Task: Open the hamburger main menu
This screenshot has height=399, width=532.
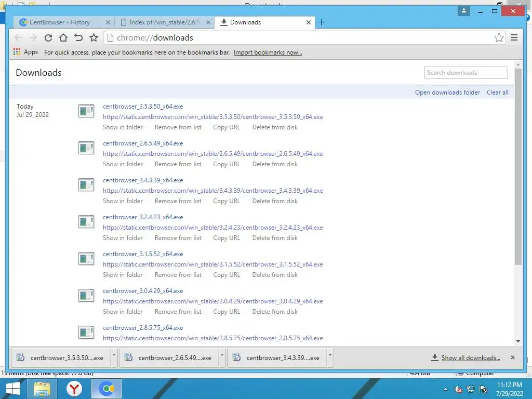Action: click(514, 37)
